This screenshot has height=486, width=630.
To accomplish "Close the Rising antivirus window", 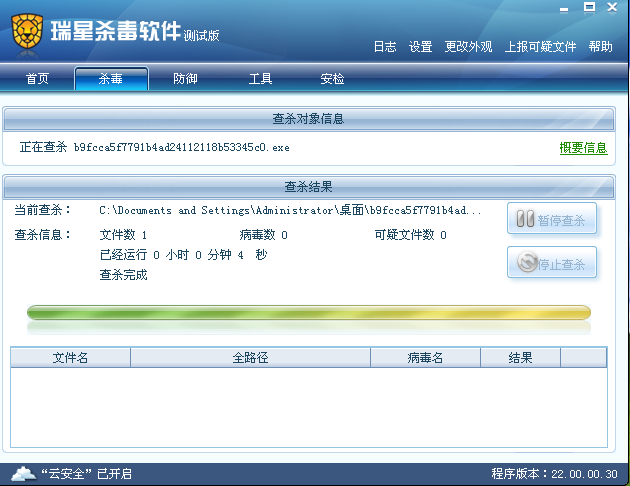I will [612, 8].
